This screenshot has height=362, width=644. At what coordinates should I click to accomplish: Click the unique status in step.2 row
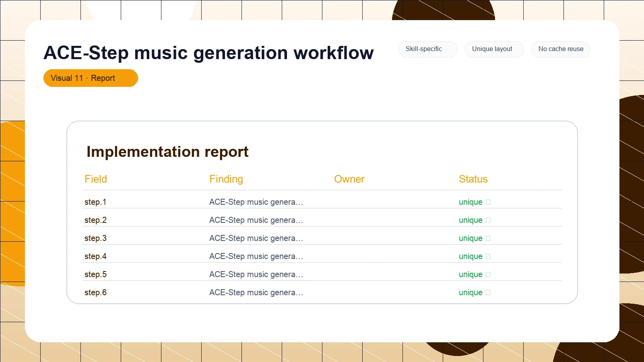point(471,220)
